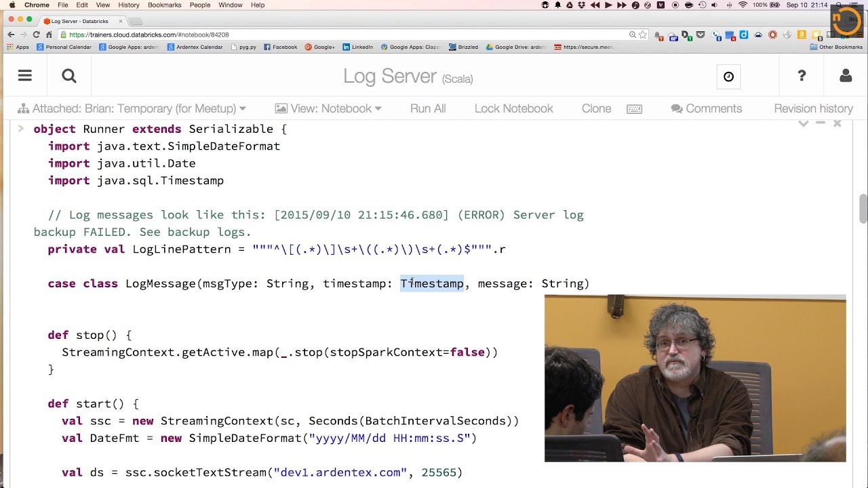Image resolution: width=868 pixels, height=488 pixels.
Task: Open the Amazon extension icon
Action: coord(802,35)
